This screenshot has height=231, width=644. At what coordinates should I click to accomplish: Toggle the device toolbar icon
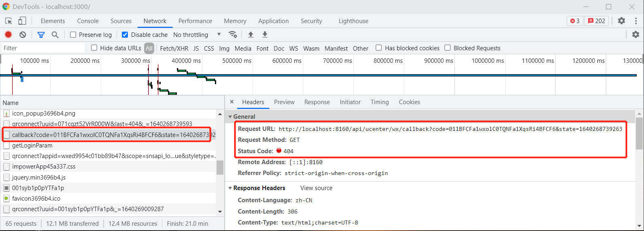pos(22,21)
